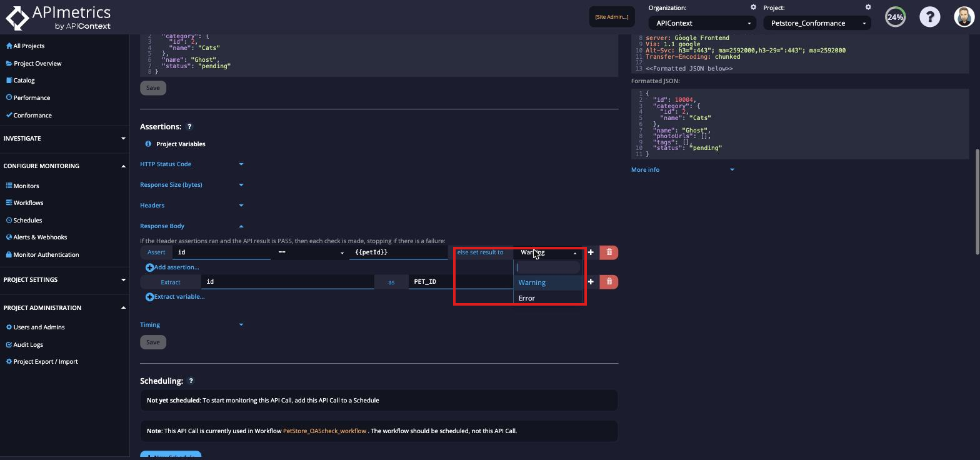Screen dimensions: 980x460
Task: Open Project settings gear icon
Action: pyautogui.click(x=868, y=7)
